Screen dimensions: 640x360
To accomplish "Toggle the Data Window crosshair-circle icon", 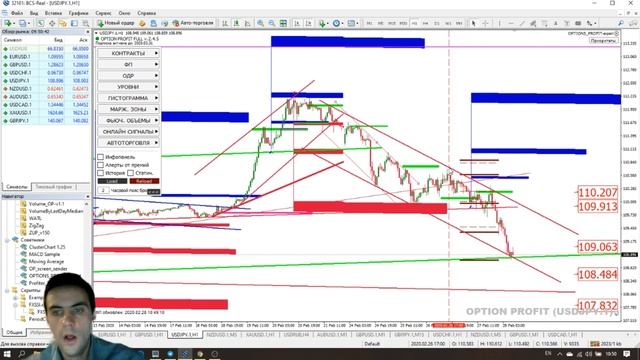I will point(52,23).
